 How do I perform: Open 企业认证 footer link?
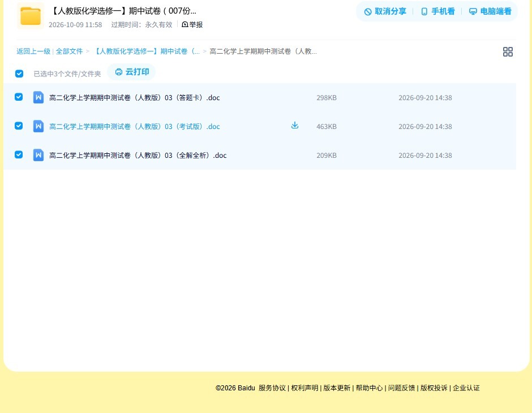point(466,388)
